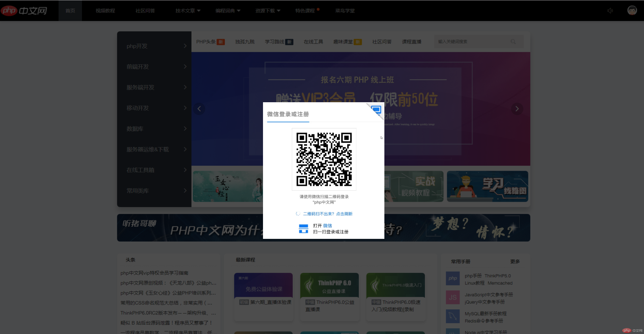
Task: Click the refresh spinner icon beside 二维码扫不出来
Action: point(298,214)
